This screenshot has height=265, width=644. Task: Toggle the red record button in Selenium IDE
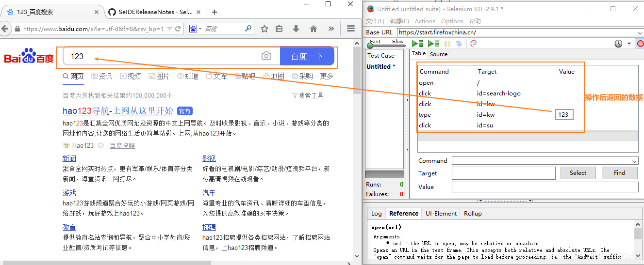pyautogui.click(x=640, y=44)
